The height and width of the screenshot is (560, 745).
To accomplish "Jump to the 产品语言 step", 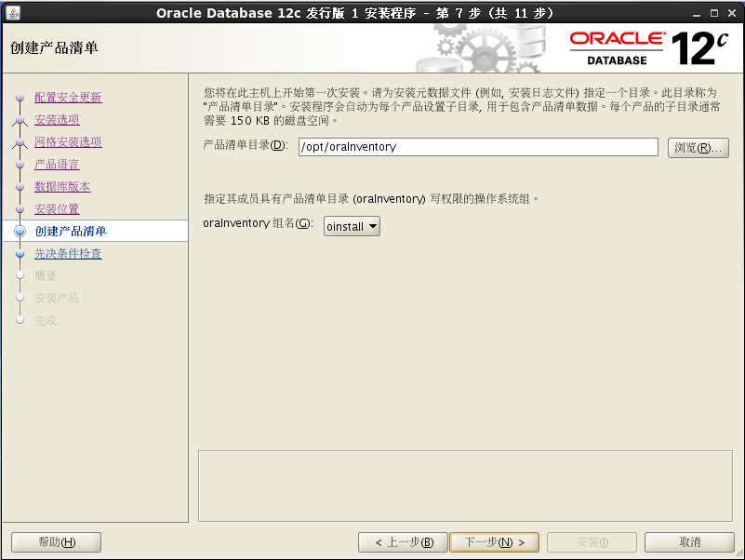I will (57, 165).
